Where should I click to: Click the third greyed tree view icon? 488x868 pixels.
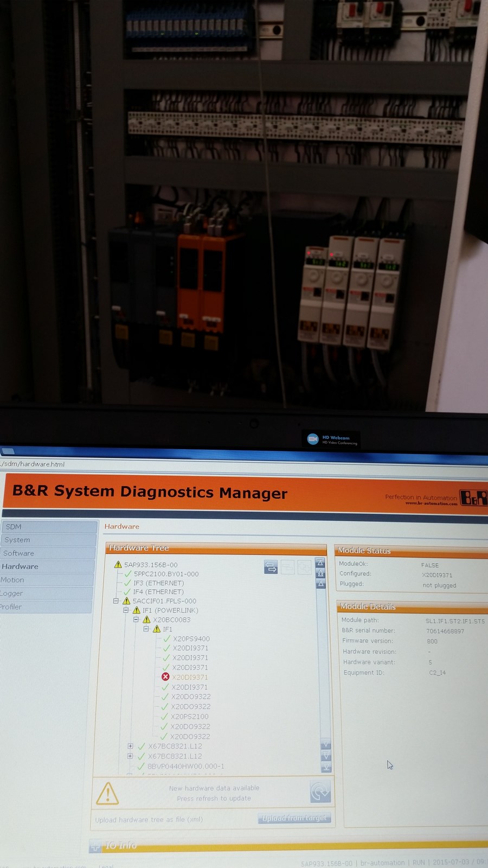[304, 567]
